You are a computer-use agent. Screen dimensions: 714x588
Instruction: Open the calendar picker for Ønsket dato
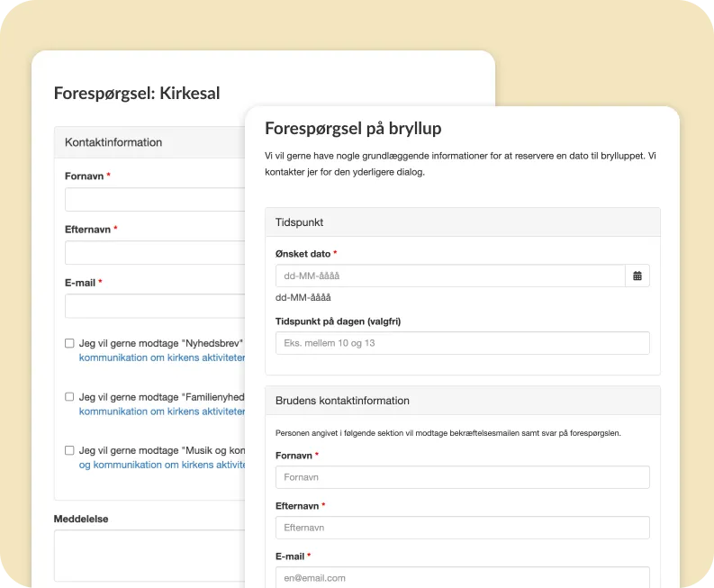tap(637, 276)
